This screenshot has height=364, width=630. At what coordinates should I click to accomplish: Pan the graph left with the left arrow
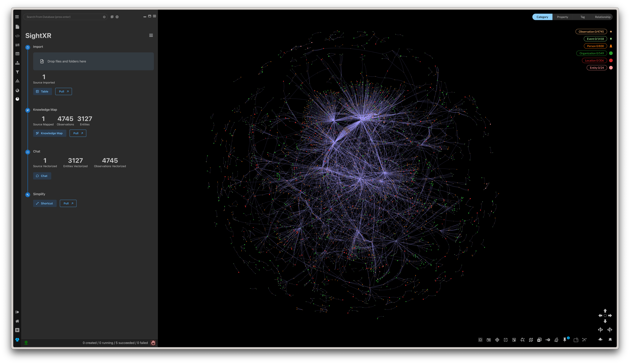click(600, 316)
